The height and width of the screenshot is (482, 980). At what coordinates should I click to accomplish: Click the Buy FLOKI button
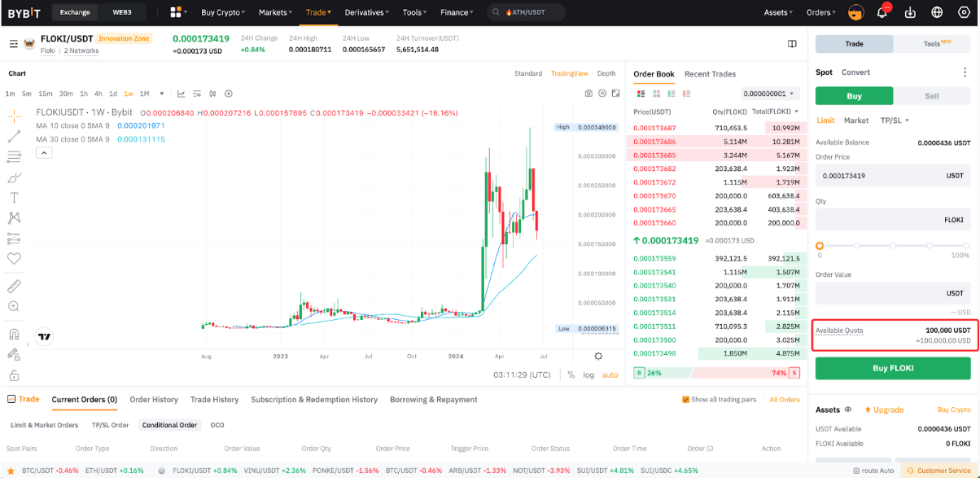893,368
